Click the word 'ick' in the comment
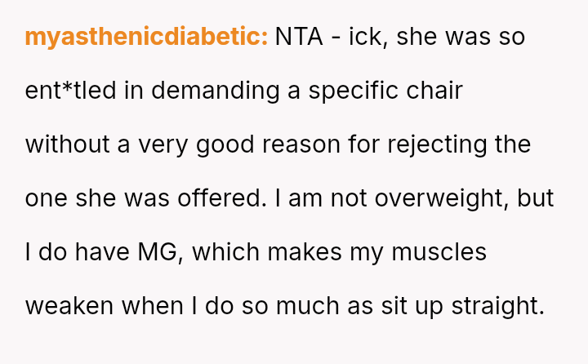The height and width of the screenshot is (364, 588). (x=363, y=37)
